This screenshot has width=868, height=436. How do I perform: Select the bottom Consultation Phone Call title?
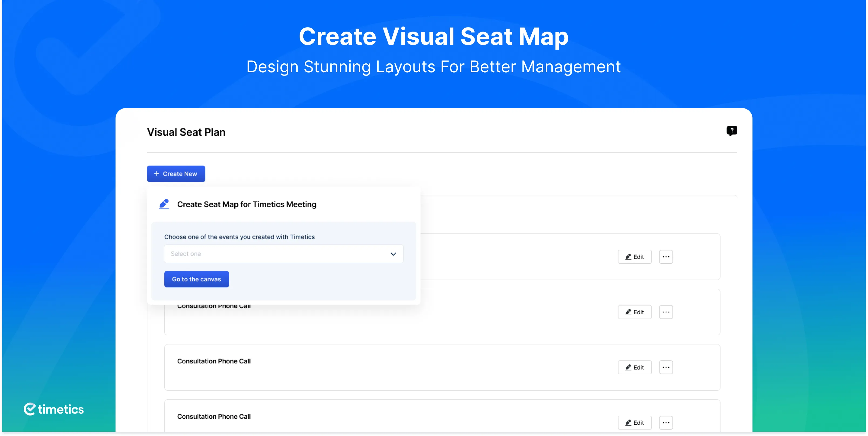[214, 417]
